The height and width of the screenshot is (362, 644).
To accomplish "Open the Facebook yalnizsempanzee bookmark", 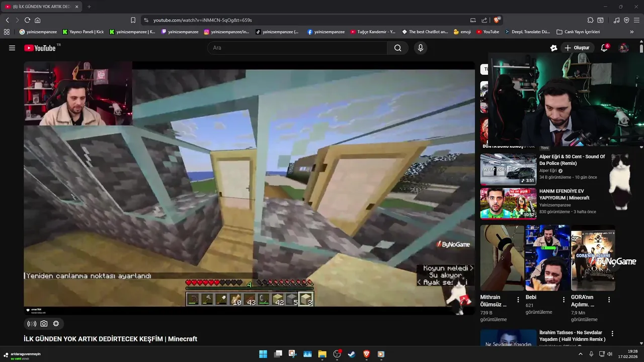I will [326, 32].
